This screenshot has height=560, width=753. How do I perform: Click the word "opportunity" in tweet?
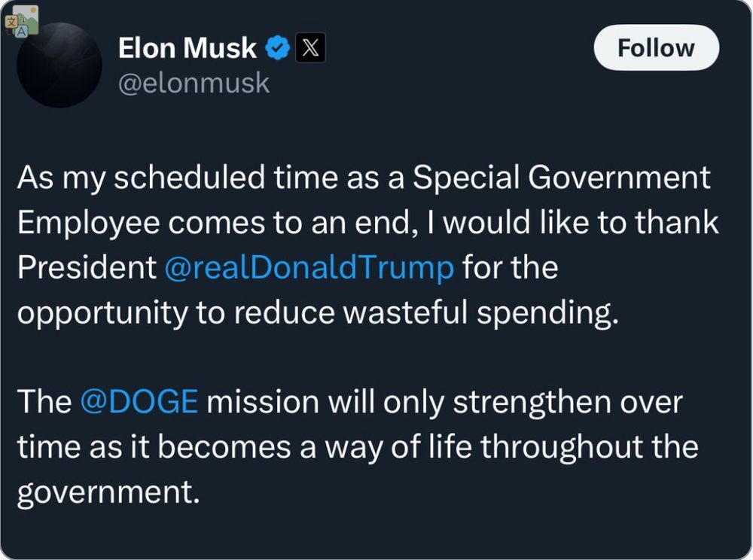pyautogui.click(x=102, y=313)
